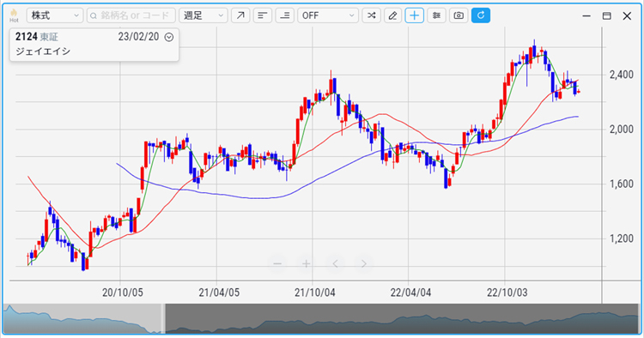Toggle the crosshair plus tool

click(415, 15)
